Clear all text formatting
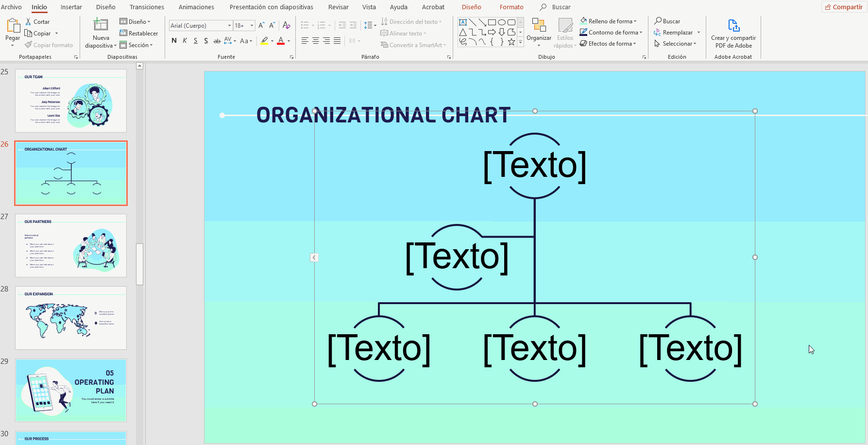 click(x=287, y=25)
